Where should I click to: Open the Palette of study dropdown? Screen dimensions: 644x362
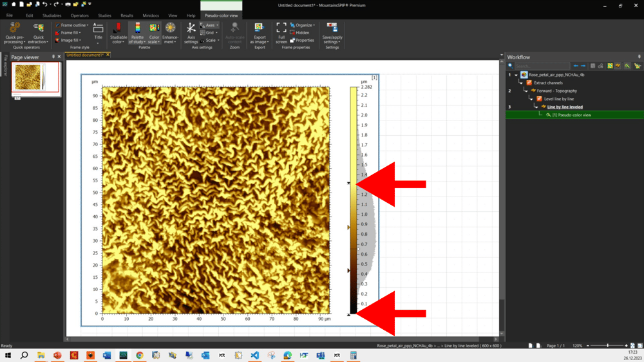(137, 40)
